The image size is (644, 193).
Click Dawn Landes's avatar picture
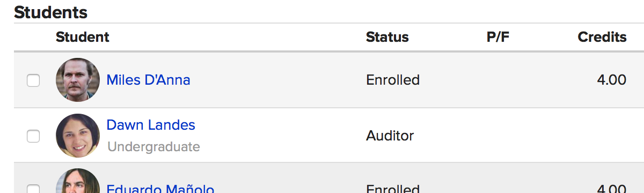click(78, 136)
